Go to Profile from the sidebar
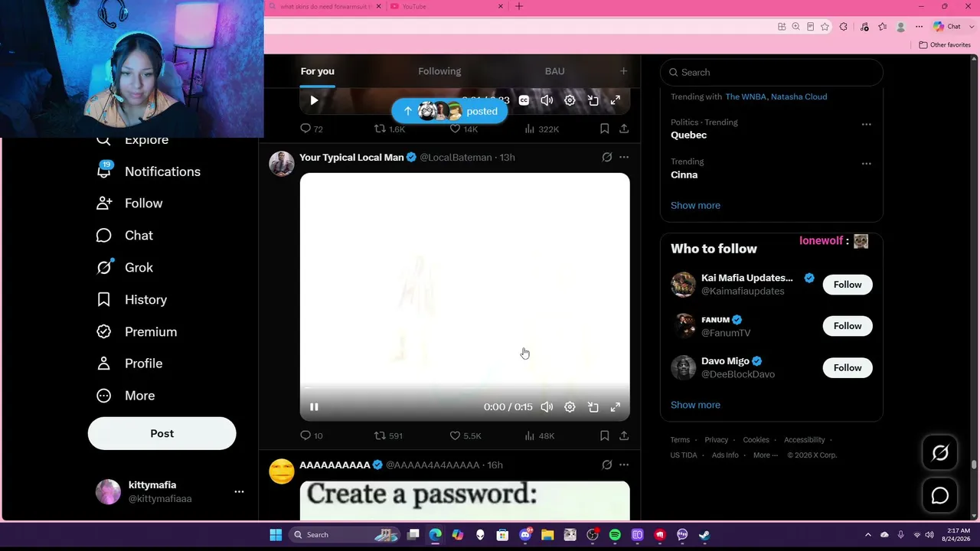The width and height of the screenshot is (980, 551). point(129,364)
